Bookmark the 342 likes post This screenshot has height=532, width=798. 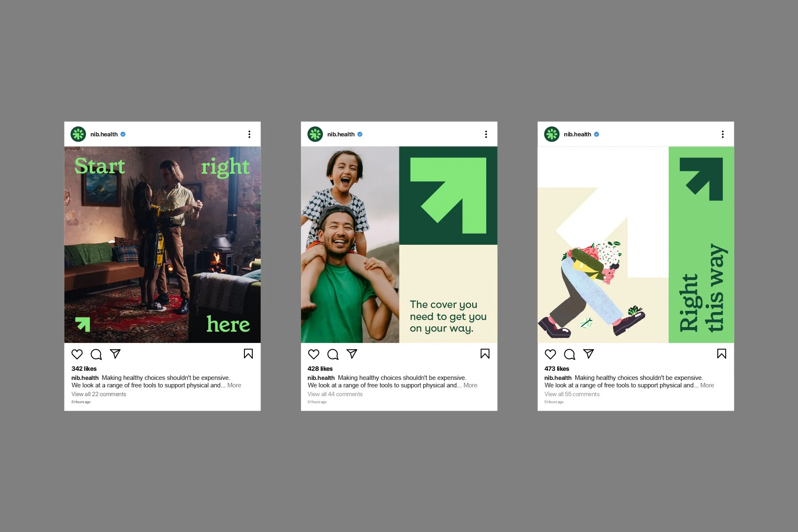248,354
